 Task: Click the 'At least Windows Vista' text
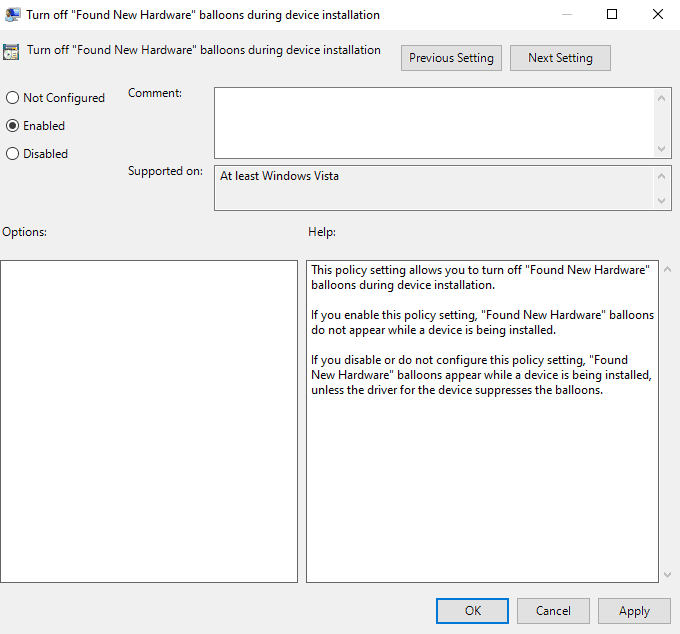coord(279,176)
